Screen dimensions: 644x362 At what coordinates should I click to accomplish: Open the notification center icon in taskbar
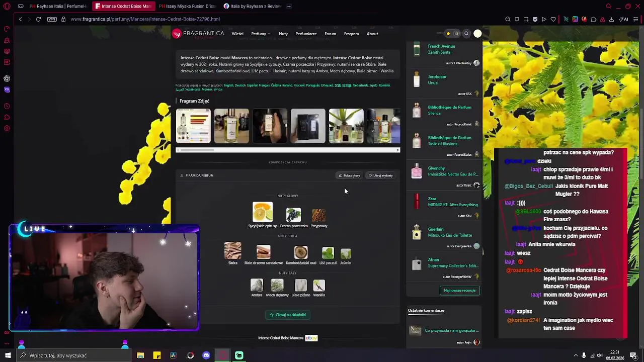(633, 355)
